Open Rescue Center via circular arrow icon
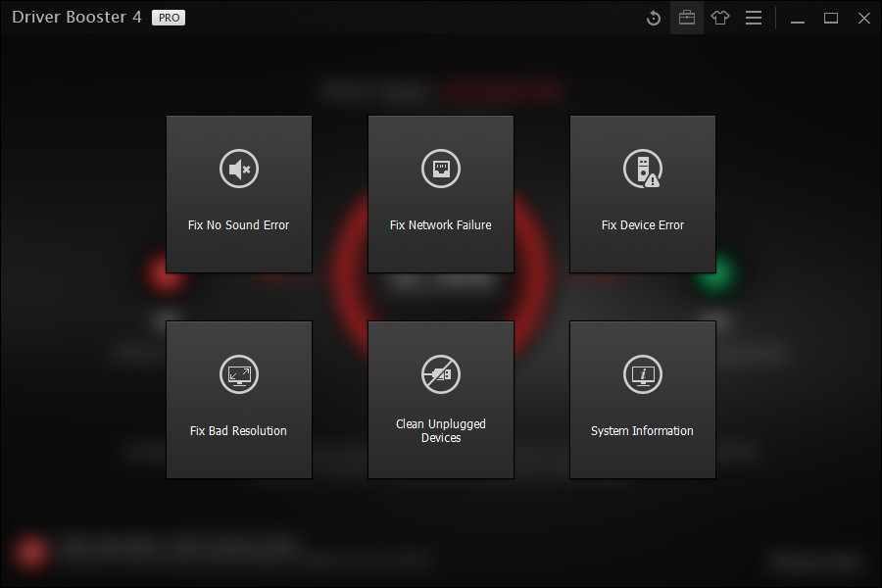Image resolution: width=882 pixels, height=588 pixels. [653, 18]
